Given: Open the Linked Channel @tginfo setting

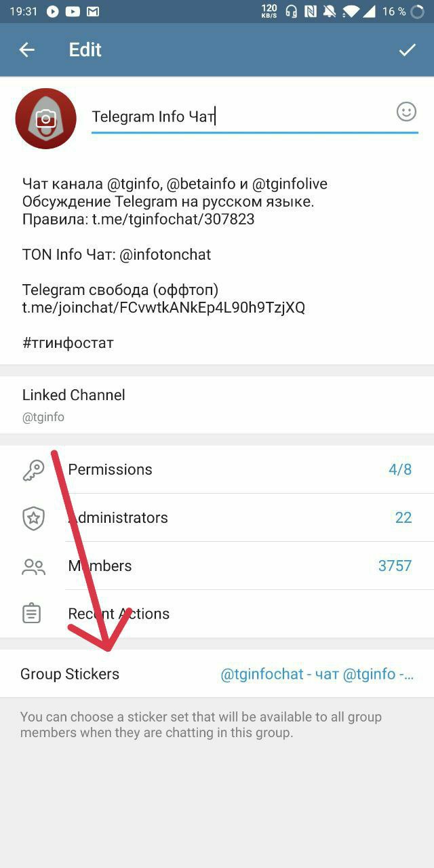Looking at the screenshot, I should coord(217,405).
